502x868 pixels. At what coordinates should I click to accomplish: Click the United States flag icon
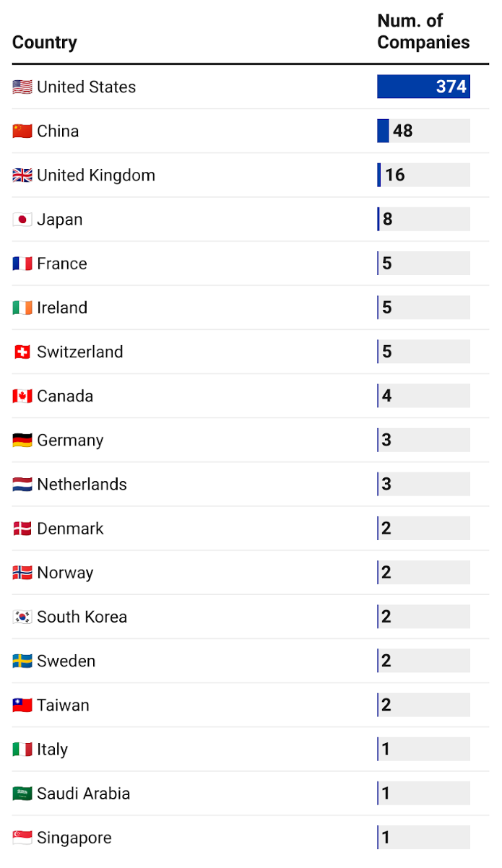(x=22, y=87)
